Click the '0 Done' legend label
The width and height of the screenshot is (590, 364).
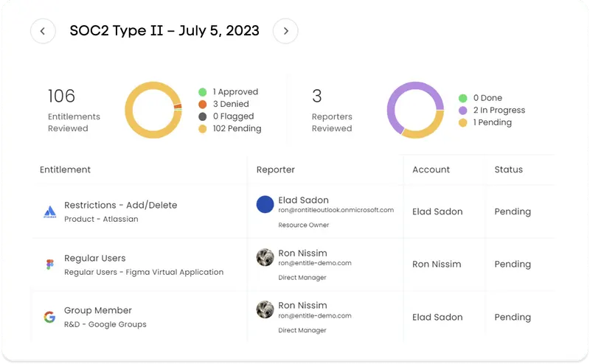[487, 98]
